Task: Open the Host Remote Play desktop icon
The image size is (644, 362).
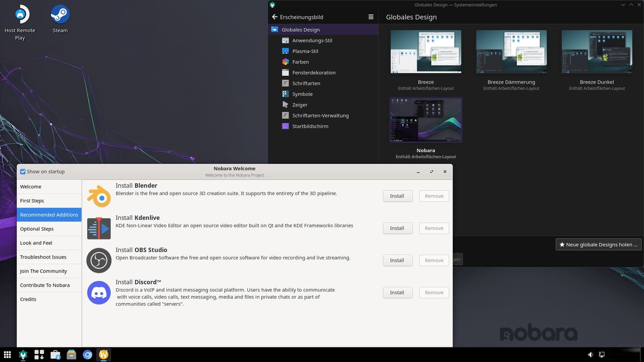Action: pyautogui.click(x=20, y=23)
